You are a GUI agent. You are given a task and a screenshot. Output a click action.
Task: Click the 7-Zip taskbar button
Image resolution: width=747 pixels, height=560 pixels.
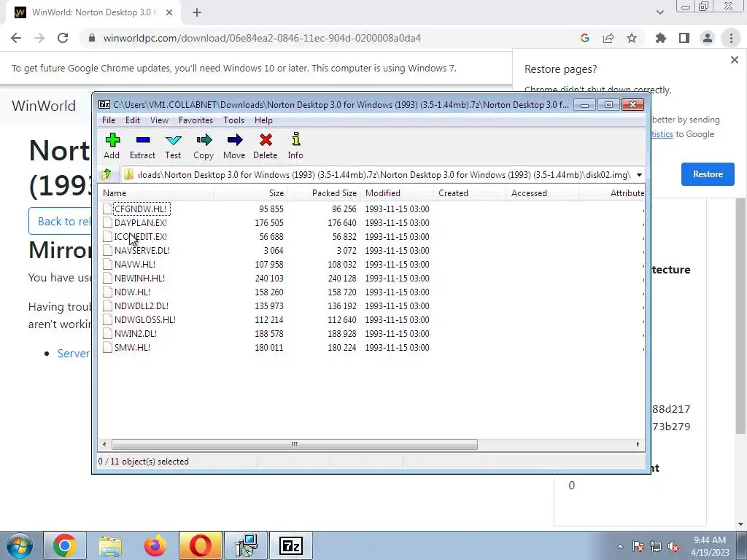[x=291, y=545]
